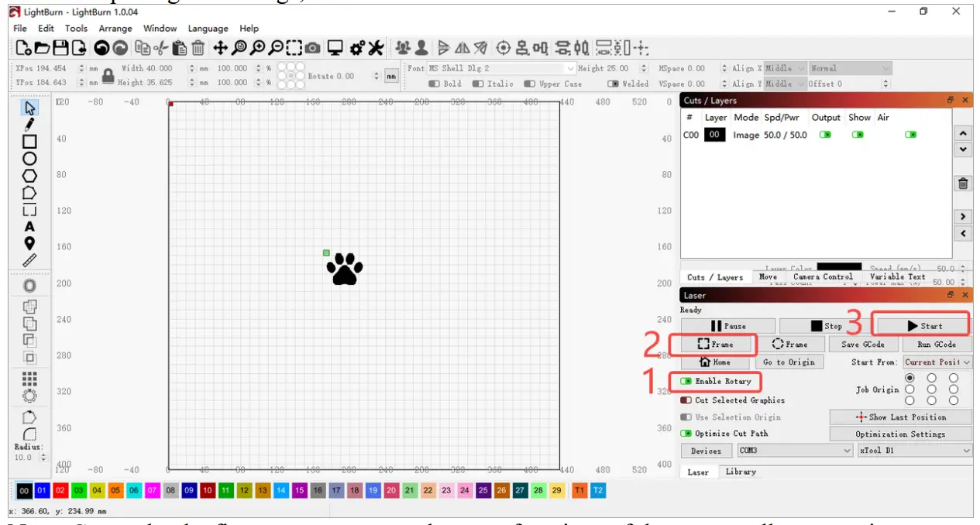Click the Circular array tool icon
This screenshot has width=980, height=525.
(x=29, y=395)
